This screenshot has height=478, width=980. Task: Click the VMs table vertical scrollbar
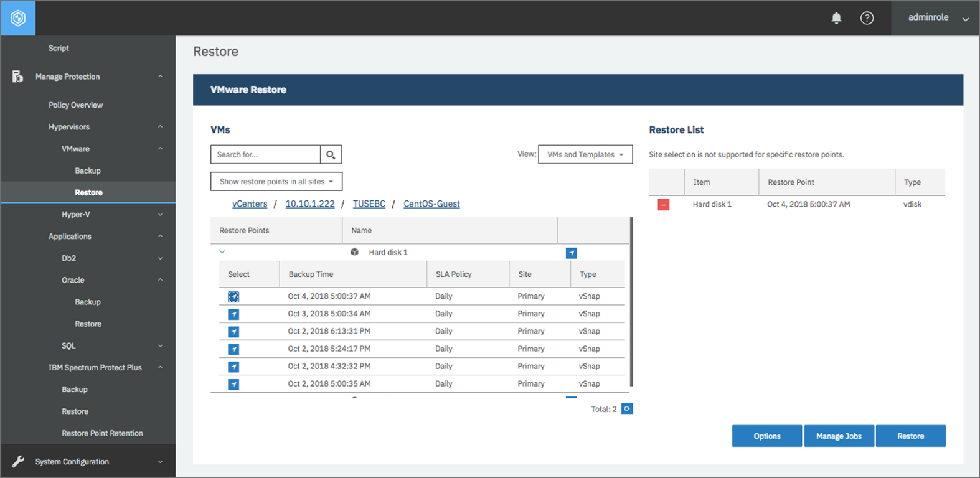pos(631,302)
